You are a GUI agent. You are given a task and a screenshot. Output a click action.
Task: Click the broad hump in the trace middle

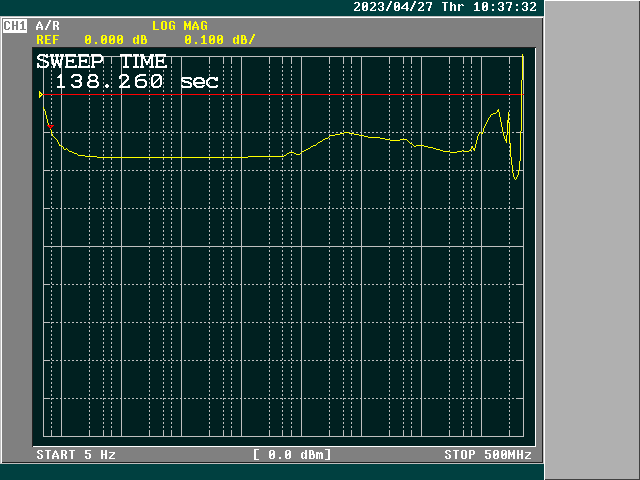tap(346, 132)
